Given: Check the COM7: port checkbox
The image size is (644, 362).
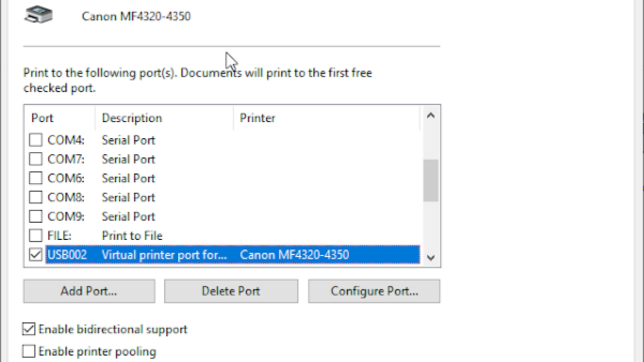Looking at the screenshot, I should 35,159.
